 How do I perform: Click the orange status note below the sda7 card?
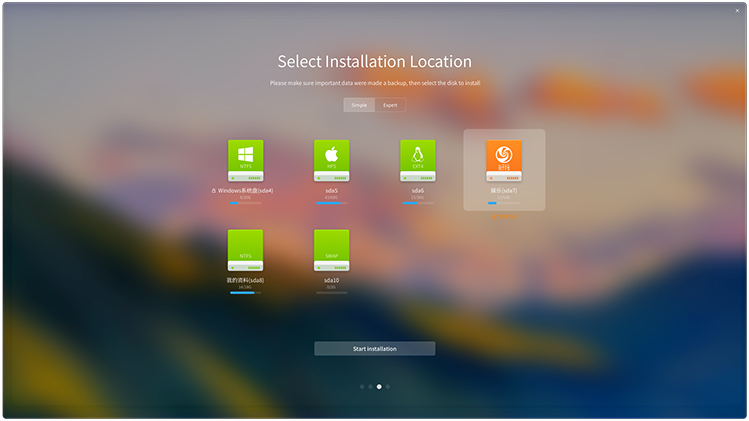[x=504, y=217]
